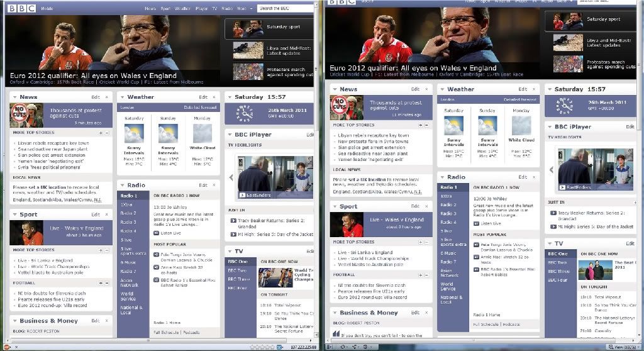Collapse the Radio module in the left window
Viewport: 644px width, 351px height.
click(x=122, y=186)
